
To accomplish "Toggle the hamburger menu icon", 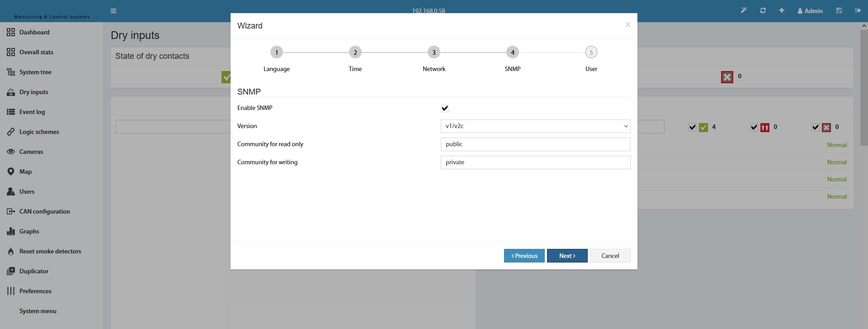I will point(113,11).
